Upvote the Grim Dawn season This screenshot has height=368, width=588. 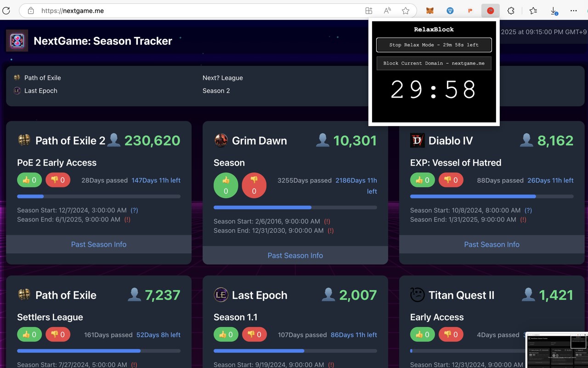click(226, 185)
